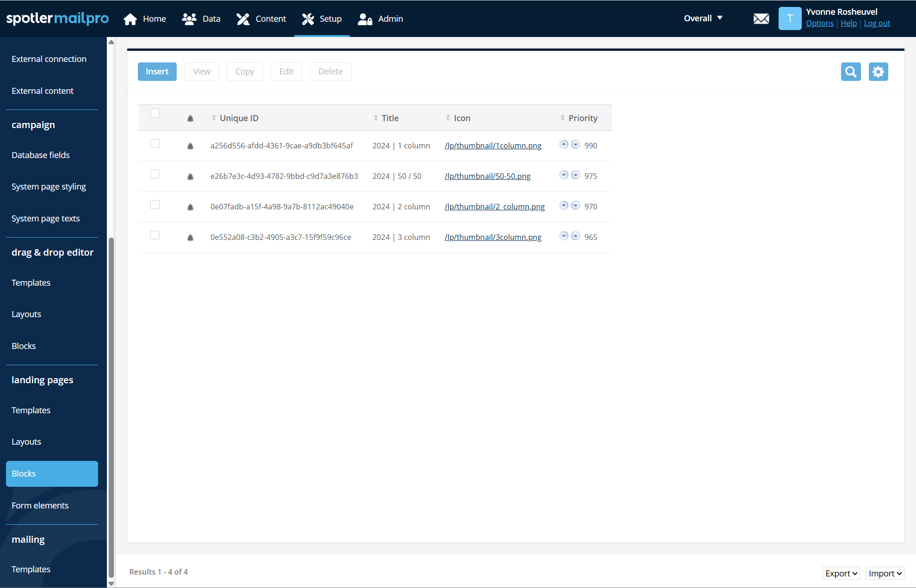Open the Content menu

(x=261, y=18)
